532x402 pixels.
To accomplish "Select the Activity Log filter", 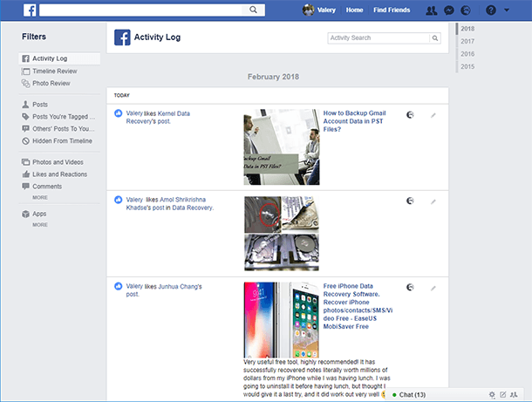I will click(59, 58).
